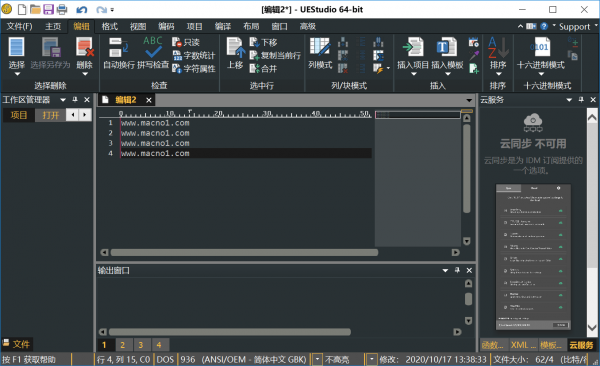600x366 pixels.
Task: Join lines with 合并
Action: click(263, 69)
